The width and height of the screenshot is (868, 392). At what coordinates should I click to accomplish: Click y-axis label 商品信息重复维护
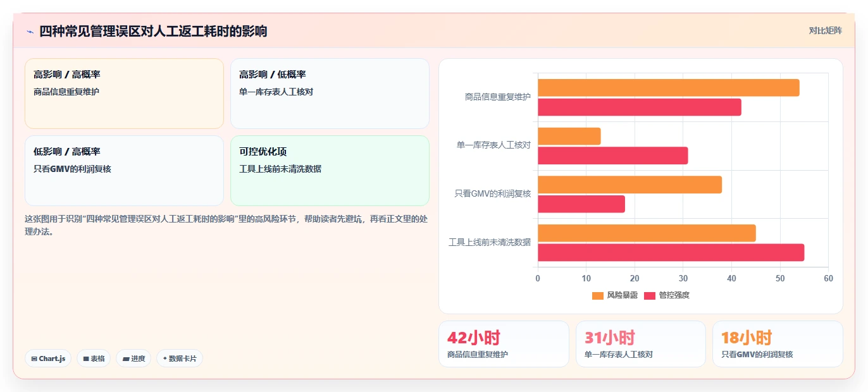(498, 97)
